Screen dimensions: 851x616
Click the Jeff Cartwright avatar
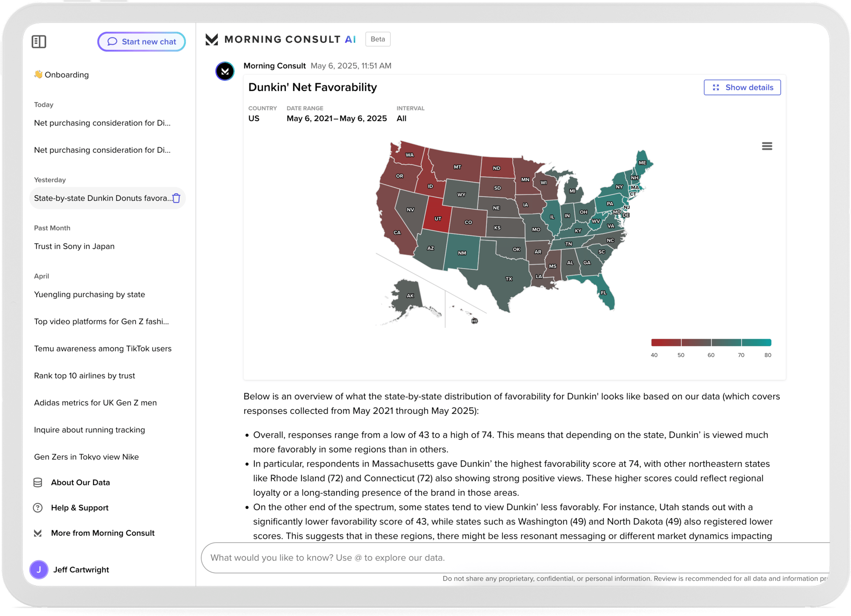coord(39,570)
